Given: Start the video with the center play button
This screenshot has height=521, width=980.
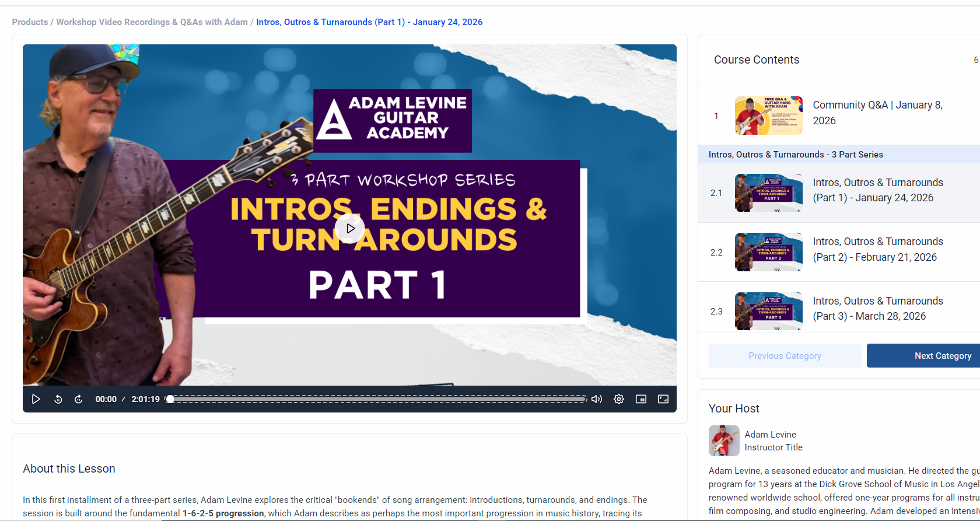Looking at the screenshot, I should tap(350, 228).
